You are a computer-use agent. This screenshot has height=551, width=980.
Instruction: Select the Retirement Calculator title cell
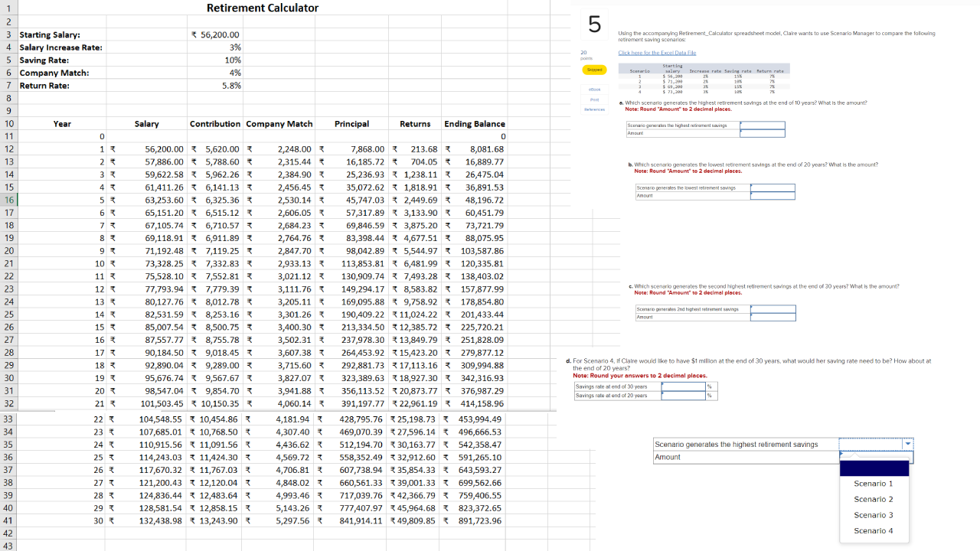coord(263,8)
